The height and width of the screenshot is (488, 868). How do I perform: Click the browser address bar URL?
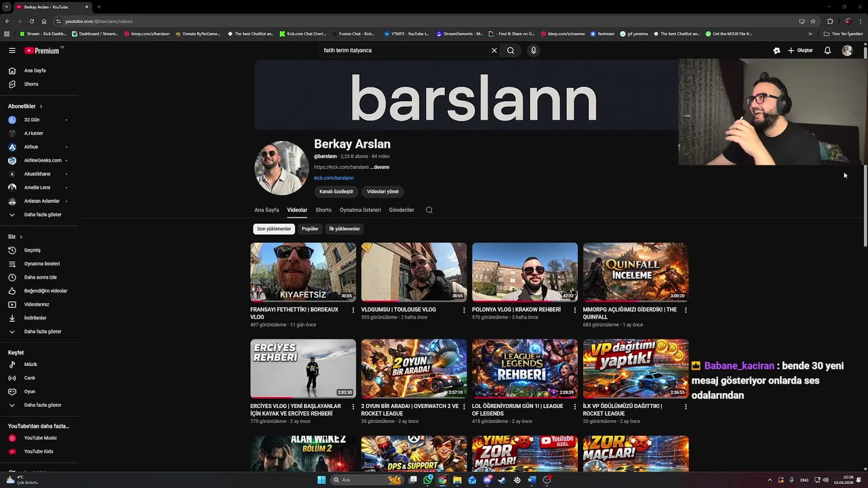99,21
